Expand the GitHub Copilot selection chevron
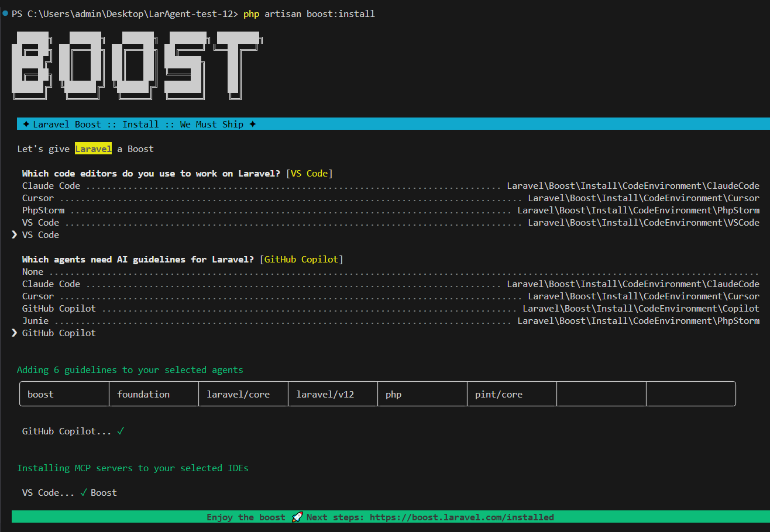The image size is (770, 532). (14, 333)
